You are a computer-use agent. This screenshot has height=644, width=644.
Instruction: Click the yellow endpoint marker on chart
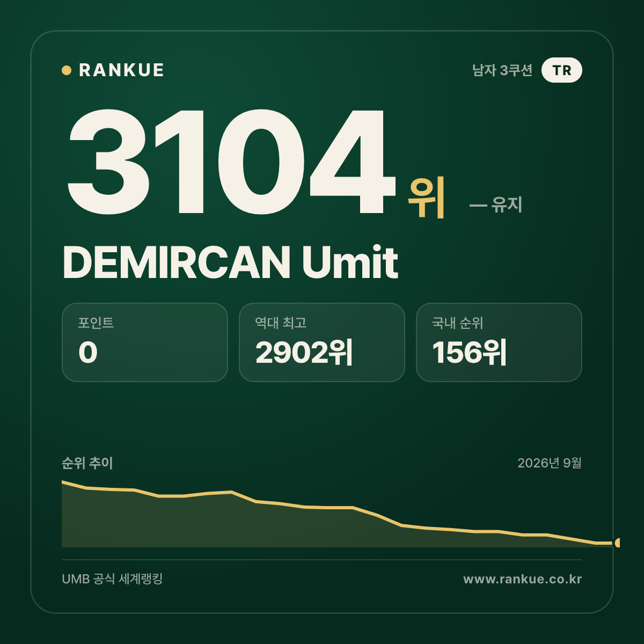point(617,543)
